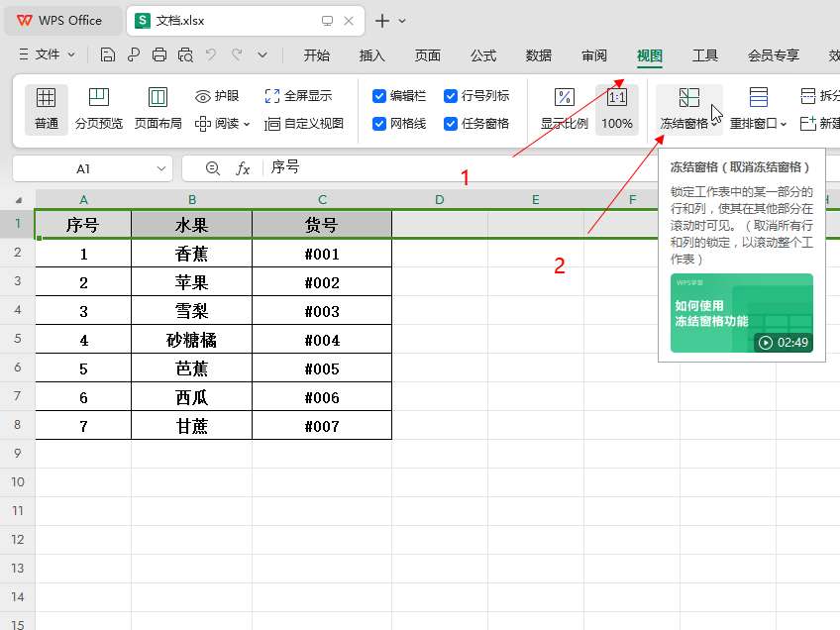Click the new tab plus button
The height and width of the screenshot is (630, 840).
pos(382,21)
